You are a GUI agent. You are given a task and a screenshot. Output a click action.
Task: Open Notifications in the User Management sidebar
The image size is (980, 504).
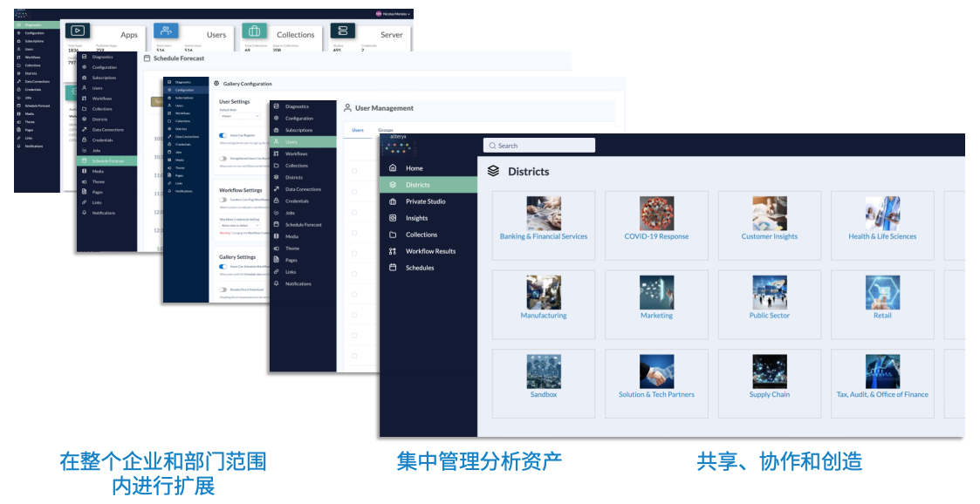303,284
